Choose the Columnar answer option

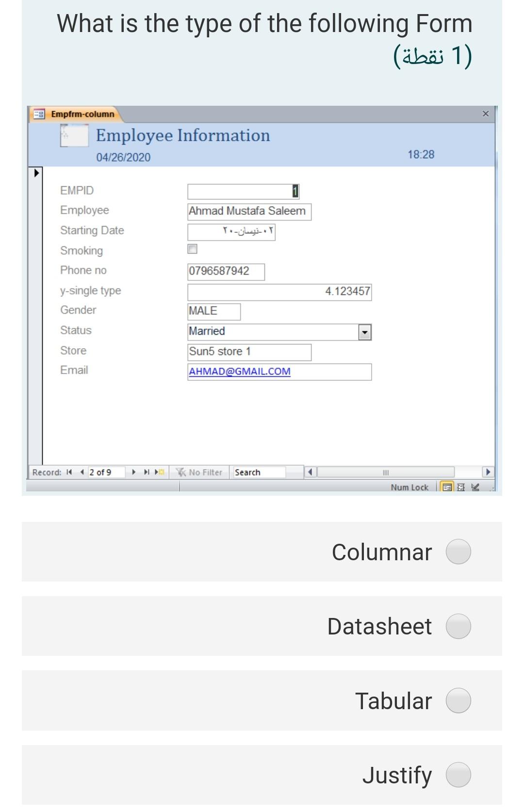(x=458, y=552)
